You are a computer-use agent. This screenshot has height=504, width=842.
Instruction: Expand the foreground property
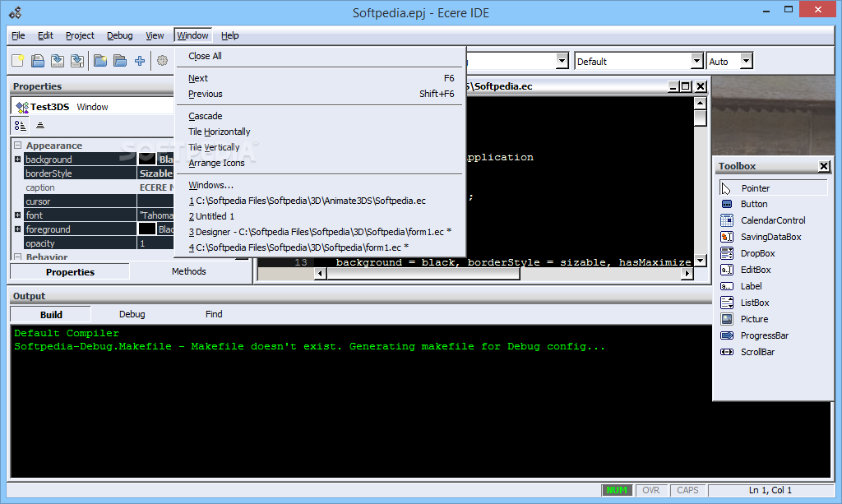click(18, 229)
